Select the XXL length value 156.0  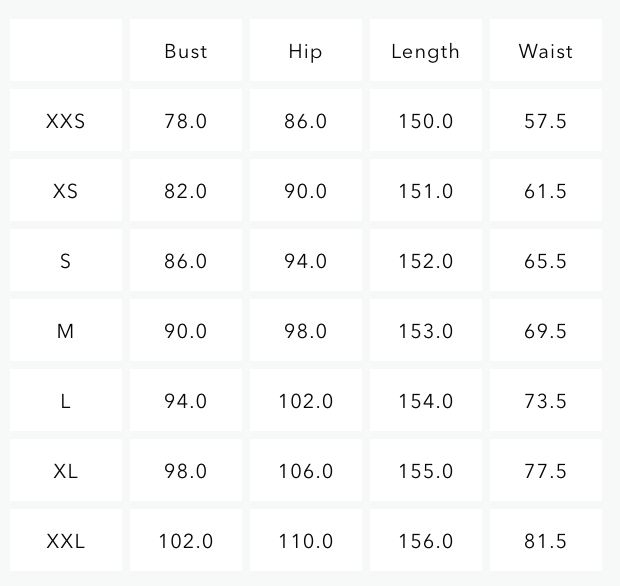click(425, 541)
